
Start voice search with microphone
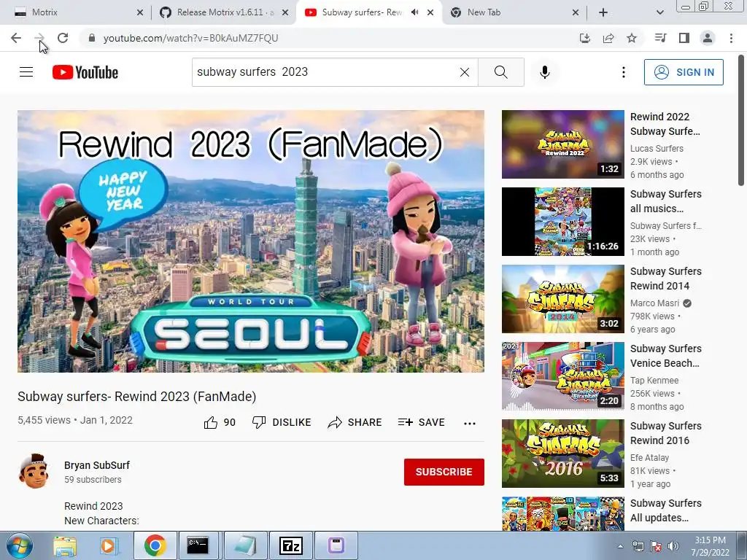[x=545, y=72]
